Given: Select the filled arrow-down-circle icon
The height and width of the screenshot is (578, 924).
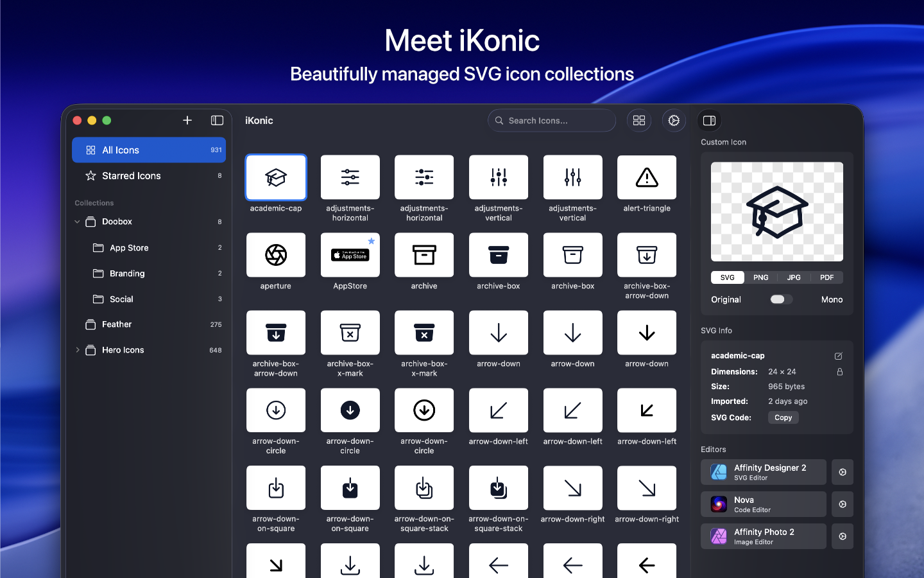Looking at the screenshot, I should [350, 410].
